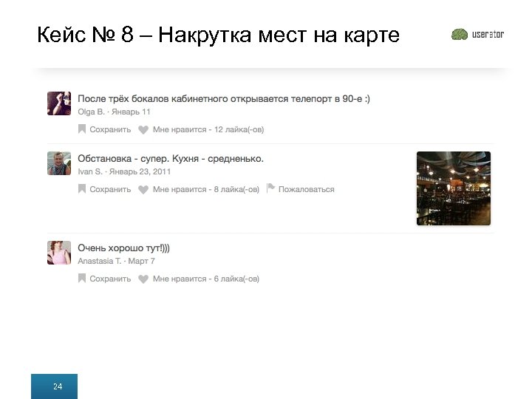
Task: Like the tip with 12 лайка(-ов)
Action: pos(208,129)
